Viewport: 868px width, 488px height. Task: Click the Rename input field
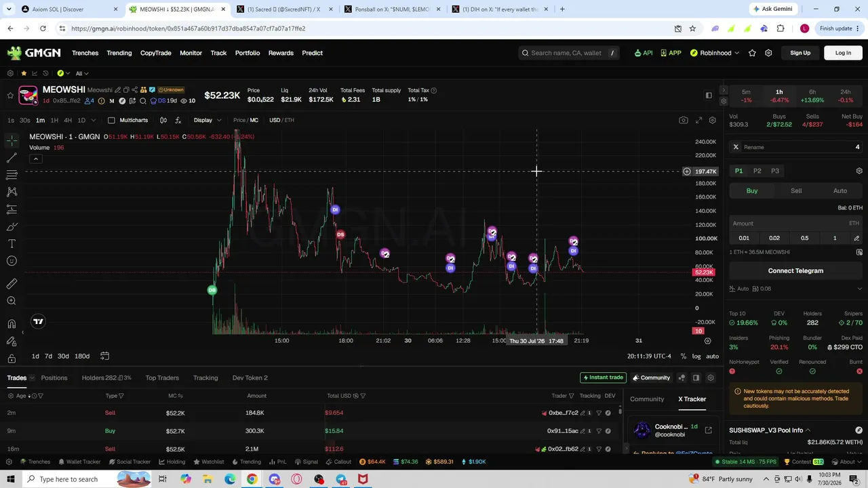tap(794, 147)
